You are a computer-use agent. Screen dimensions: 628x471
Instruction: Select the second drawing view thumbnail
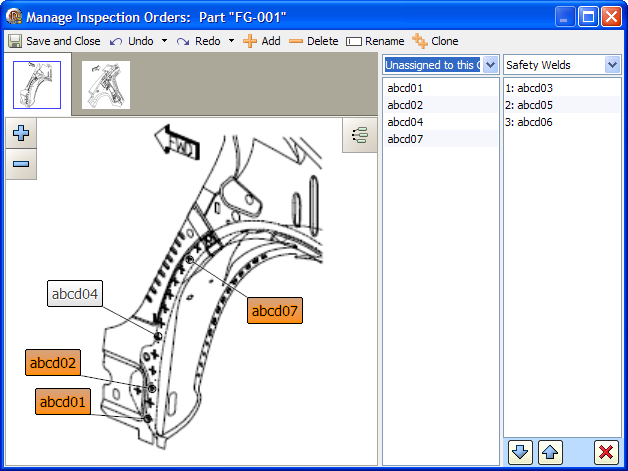click(x=106, y=85)
